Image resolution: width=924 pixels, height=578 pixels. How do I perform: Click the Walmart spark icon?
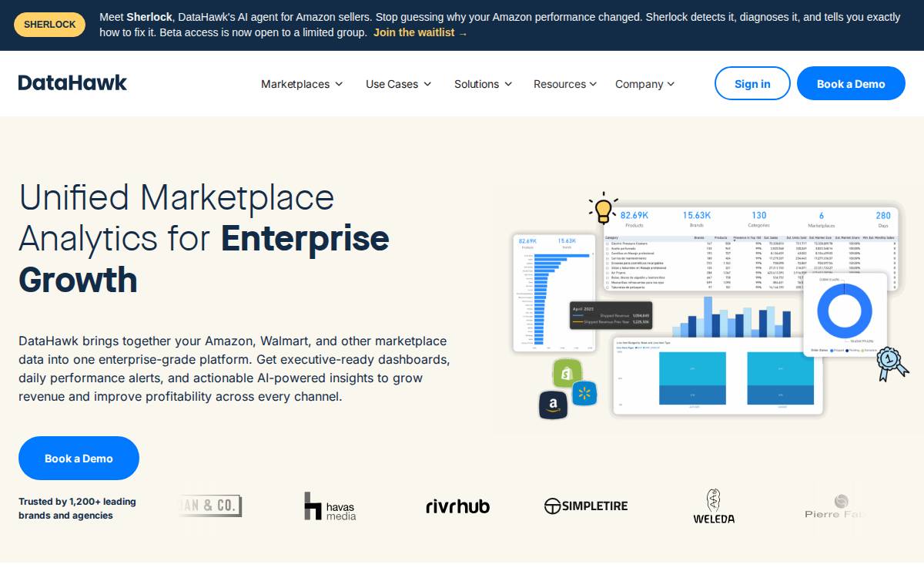pyautogui.click(x=584, y=394)
